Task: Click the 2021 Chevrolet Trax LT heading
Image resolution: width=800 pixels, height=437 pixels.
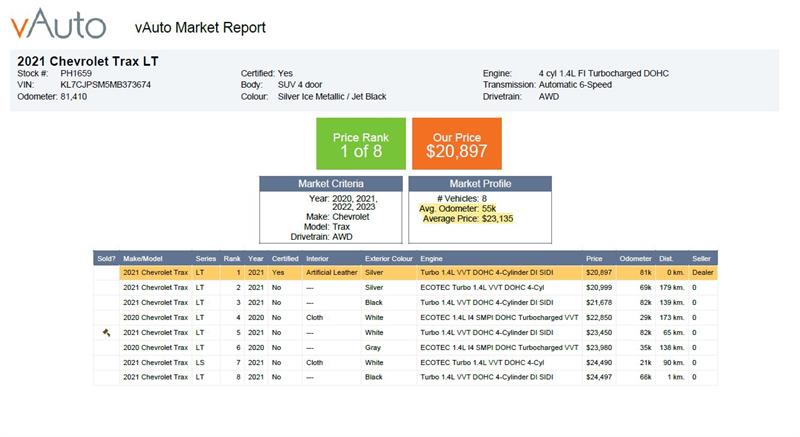Action: tap(88, 61)
